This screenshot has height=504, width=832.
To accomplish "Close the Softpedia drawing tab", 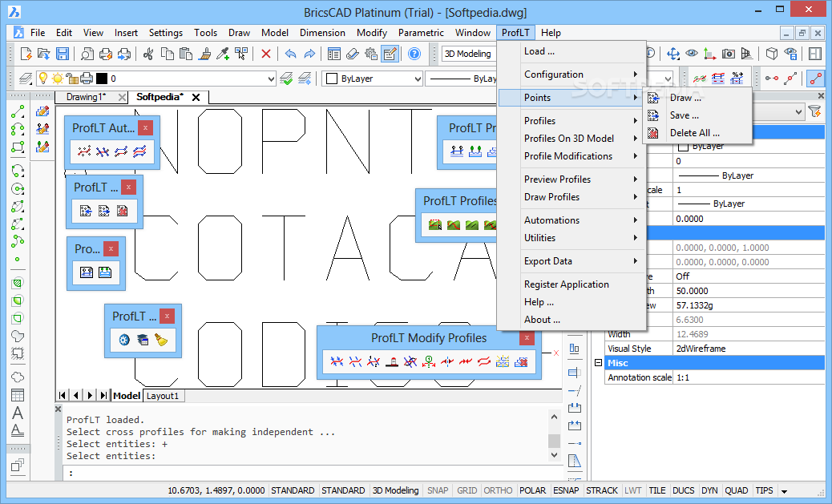I will point(196,97).
